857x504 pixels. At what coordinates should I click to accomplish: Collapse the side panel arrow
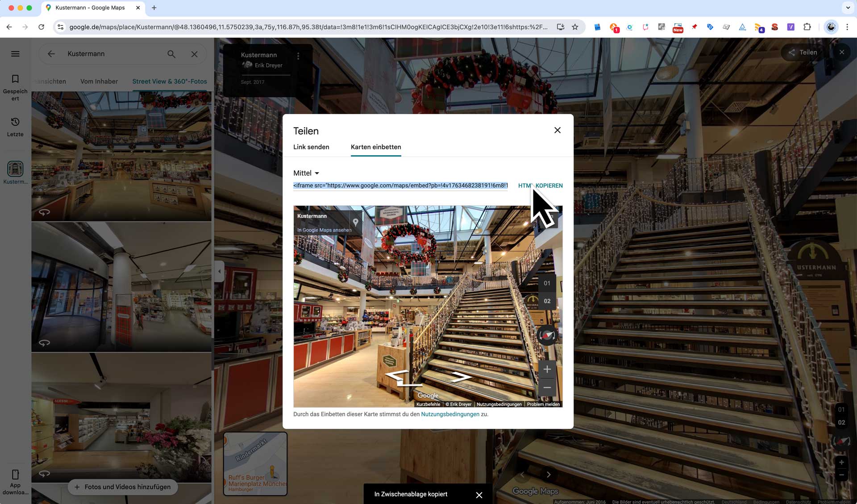coord(219,271)
